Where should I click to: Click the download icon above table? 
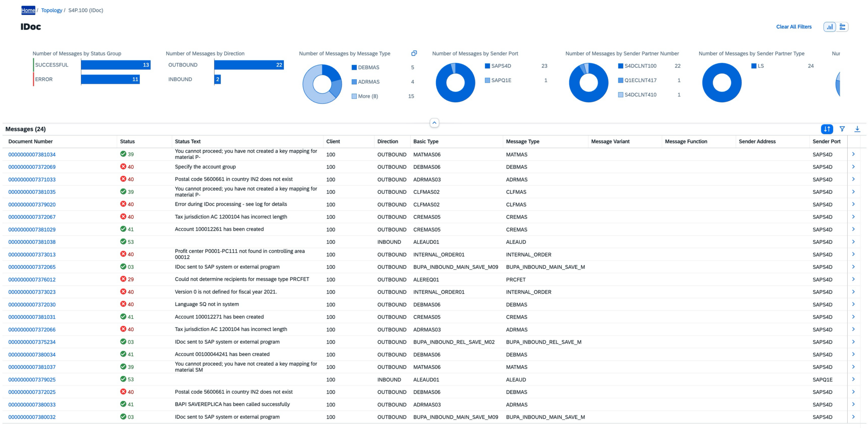(857, 129)
